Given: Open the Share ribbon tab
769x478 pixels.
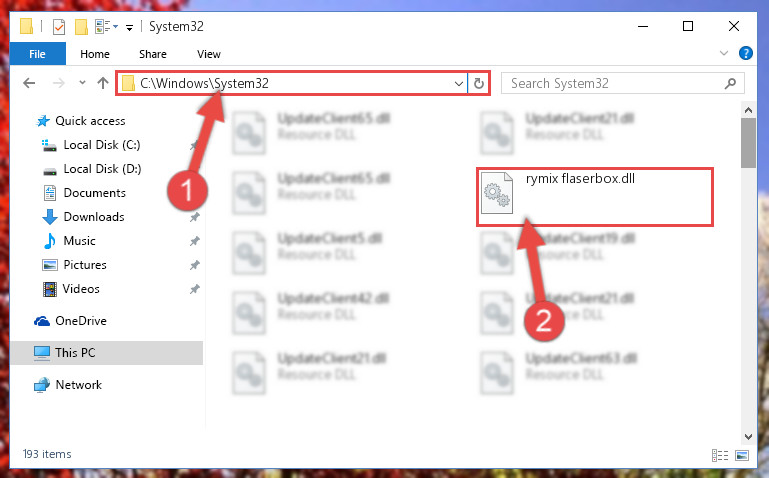Looking at the screenshot, I should point(153,54).
